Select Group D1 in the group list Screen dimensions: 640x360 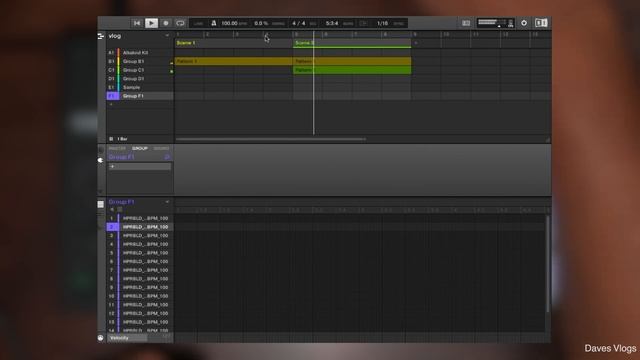coord(140,79)
